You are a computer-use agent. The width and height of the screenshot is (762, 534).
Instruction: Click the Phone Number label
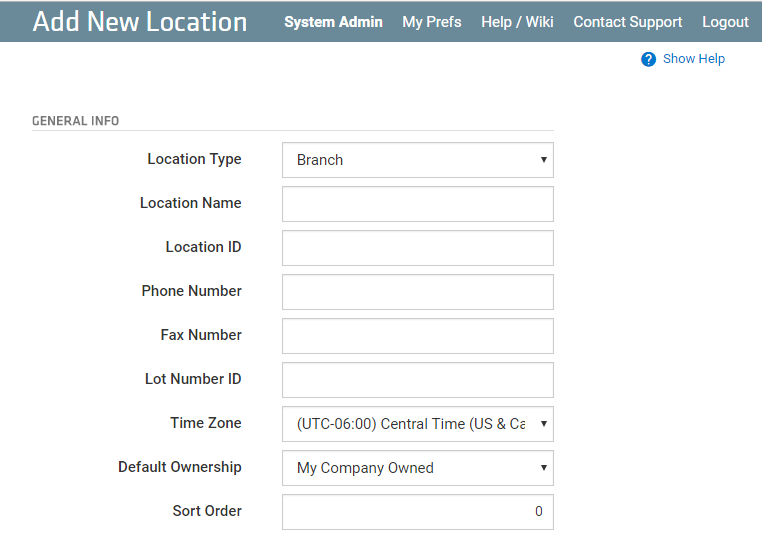point(191,291)
